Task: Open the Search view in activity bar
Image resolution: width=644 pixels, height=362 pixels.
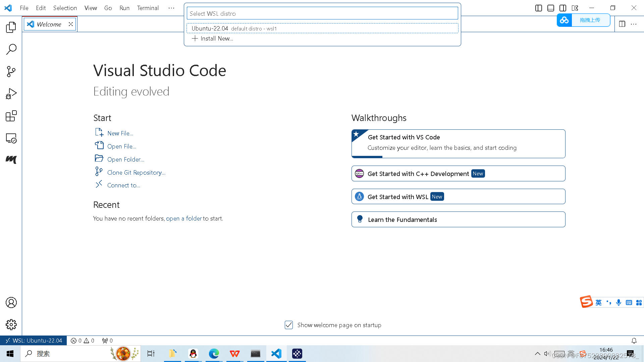Action: [11, 49]
